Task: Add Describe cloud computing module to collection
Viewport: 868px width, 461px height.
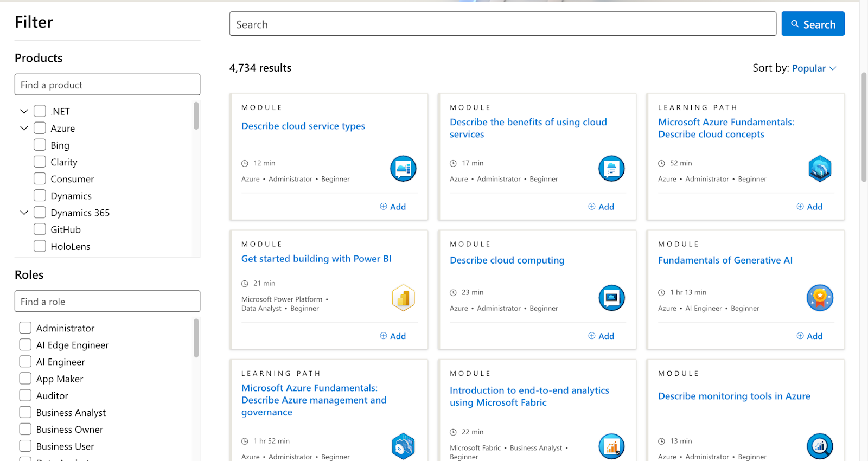Action: pos(601,336)
